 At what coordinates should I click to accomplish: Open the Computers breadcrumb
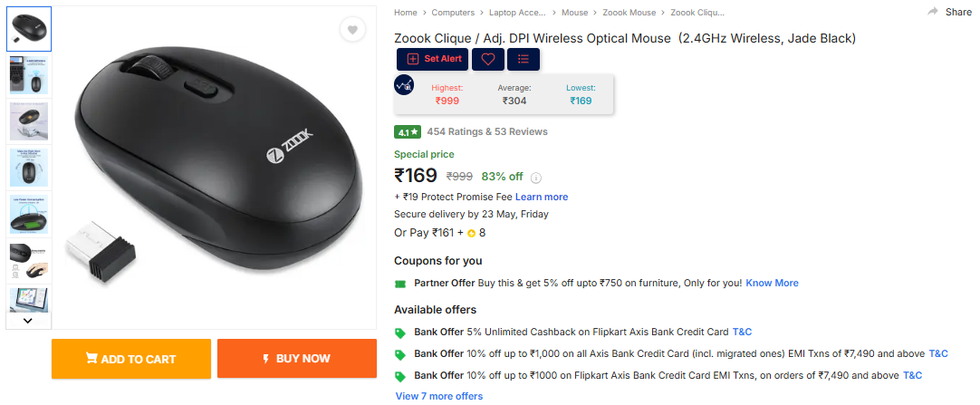453,13
